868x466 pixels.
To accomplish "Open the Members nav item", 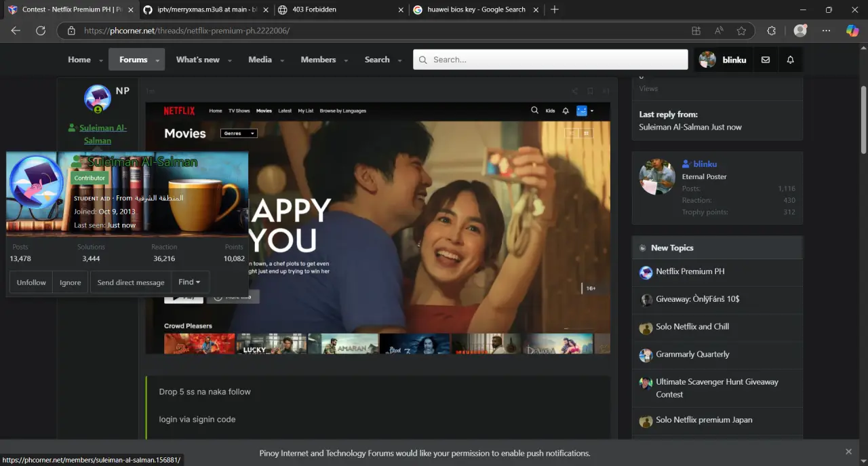I will [x=318, y=60].
